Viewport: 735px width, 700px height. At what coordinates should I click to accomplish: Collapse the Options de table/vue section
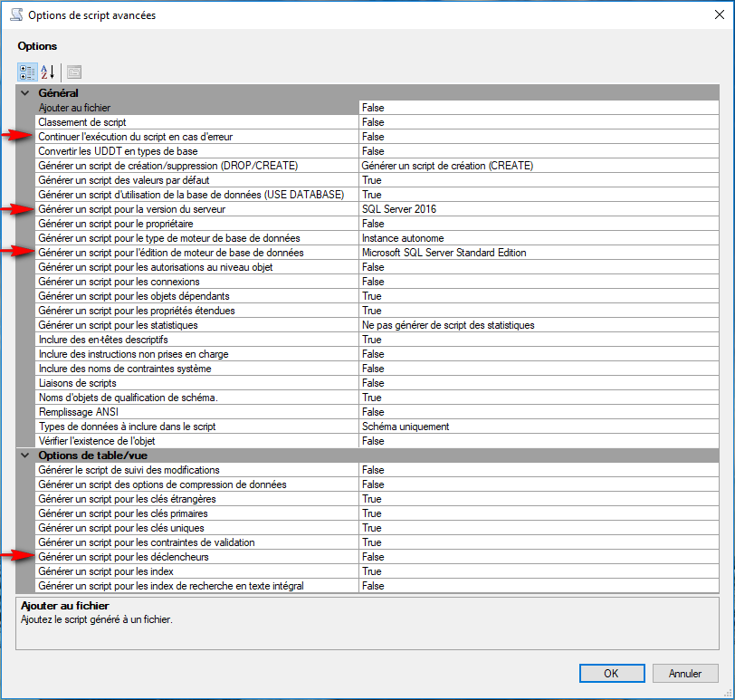pyautogui.click(x=24, y=455)
